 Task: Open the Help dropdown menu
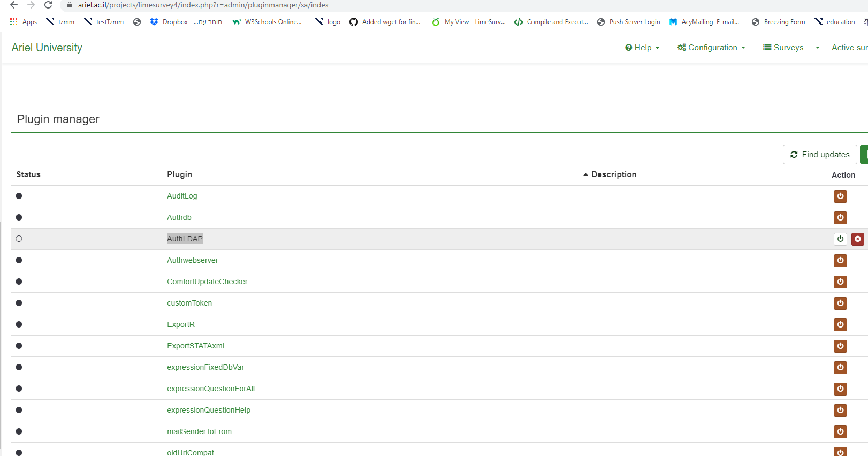pos(642,48)
